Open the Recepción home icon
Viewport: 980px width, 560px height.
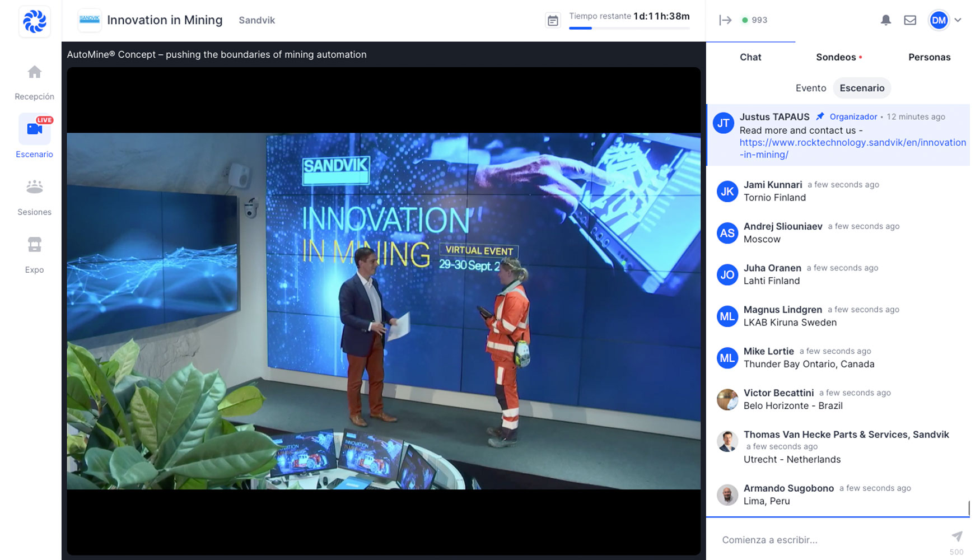pos(35,72)
